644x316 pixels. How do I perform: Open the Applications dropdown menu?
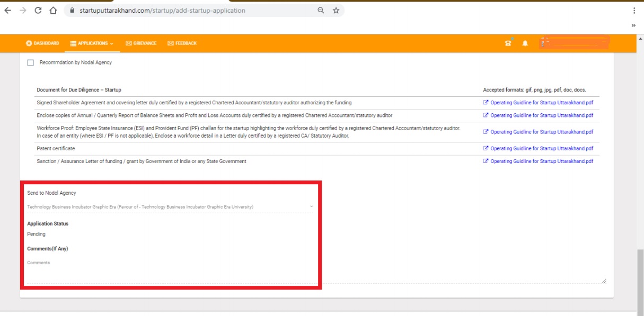point(92,43)
